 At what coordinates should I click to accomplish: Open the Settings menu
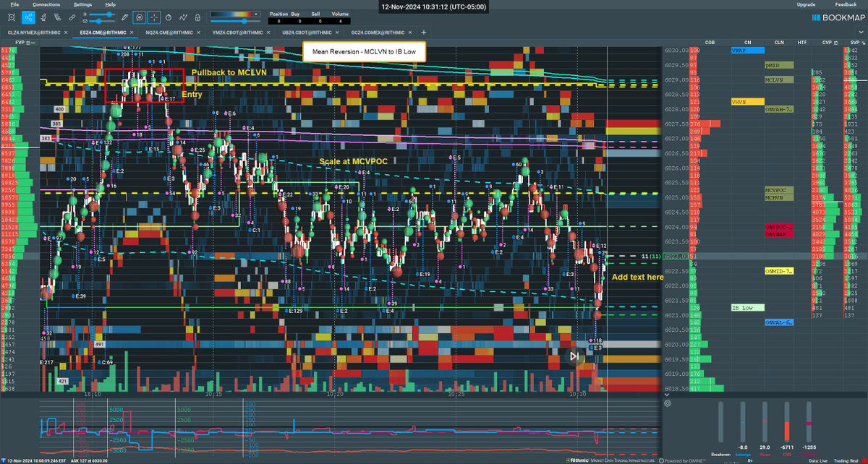(82, 4)
